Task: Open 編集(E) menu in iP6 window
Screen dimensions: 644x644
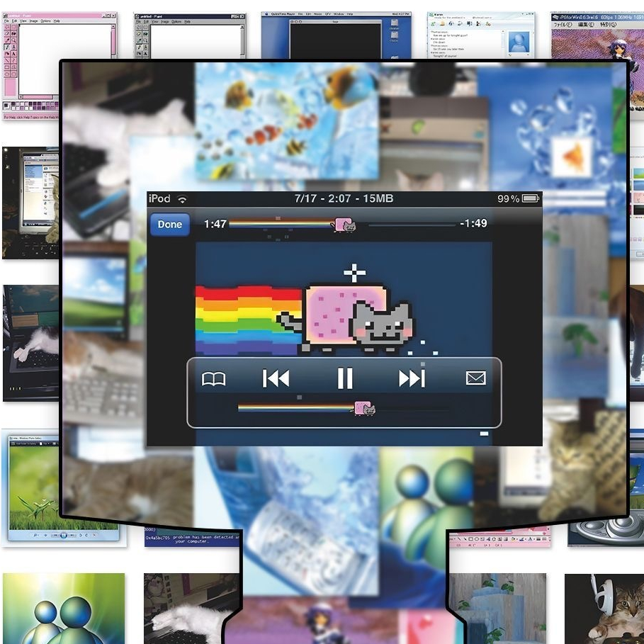Action: pos(586,24)
